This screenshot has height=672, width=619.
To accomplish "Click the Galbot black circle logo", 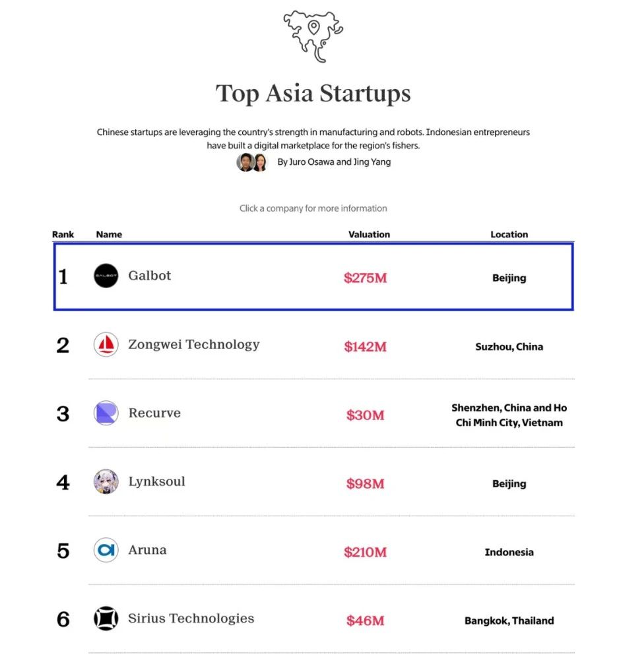I will [106, 276].
